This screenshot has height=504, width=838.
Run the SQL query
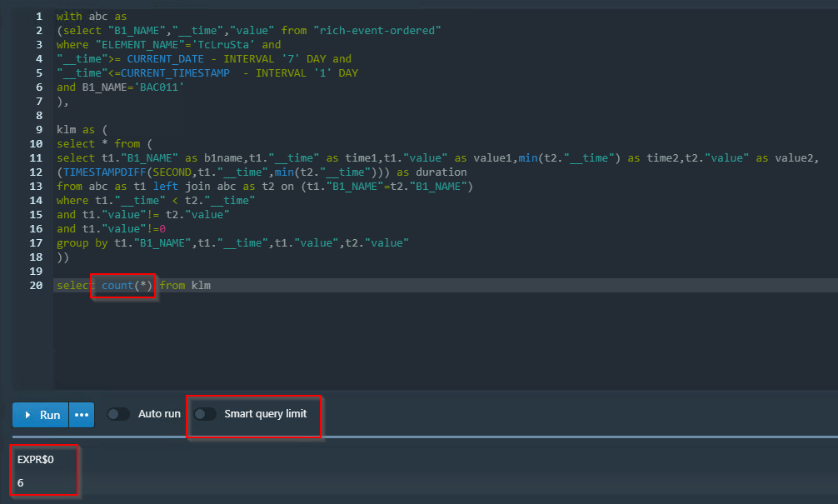[41, 415]
